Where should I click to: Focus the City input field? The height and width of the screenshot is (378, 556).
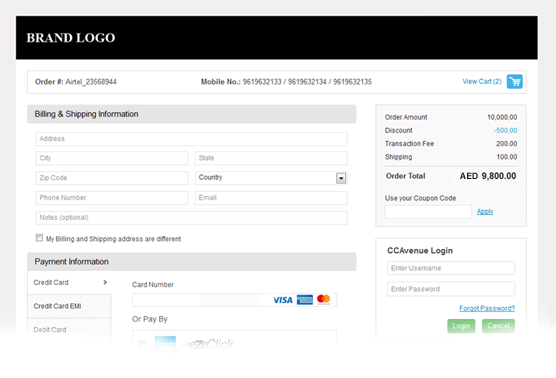click(112, 158)
